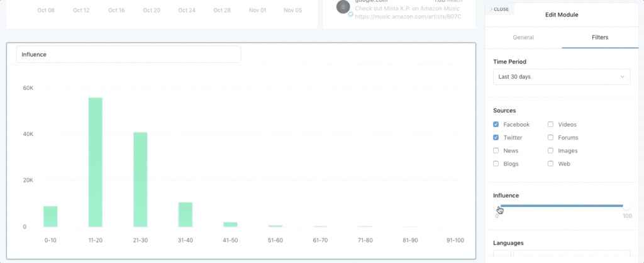Click the Influence slider minimum handle

click(x=497, y=206)
